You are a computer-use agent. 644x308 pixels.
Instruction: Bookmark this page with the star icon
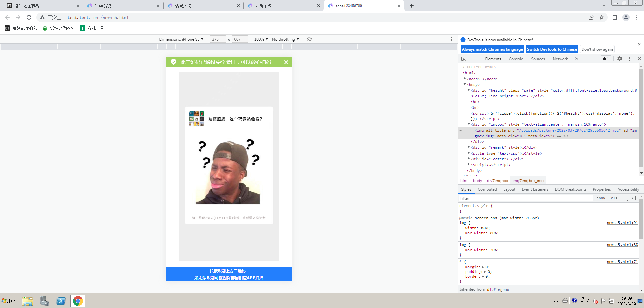602,17
